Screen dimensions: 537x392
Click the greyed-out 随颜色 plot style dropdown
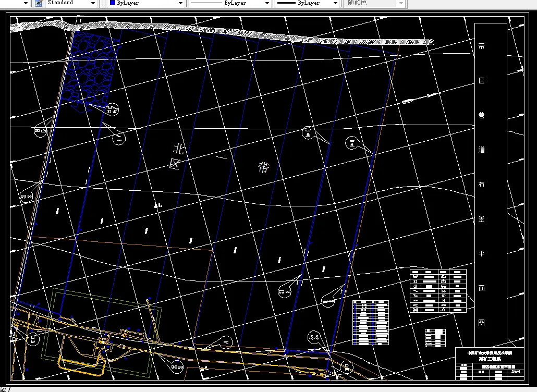coord(375,3)
